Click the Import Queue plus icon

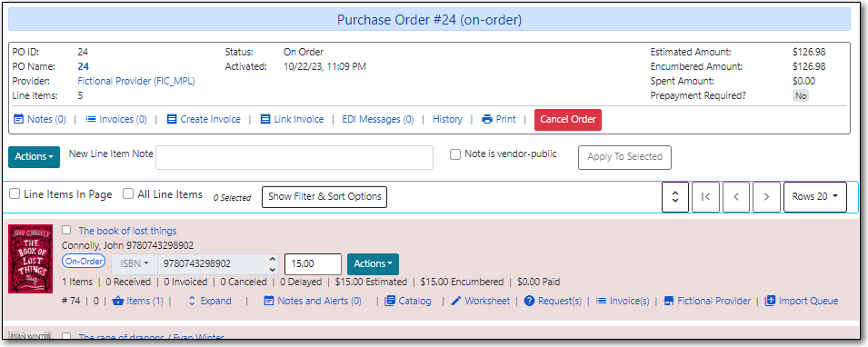tap(770, 301)
